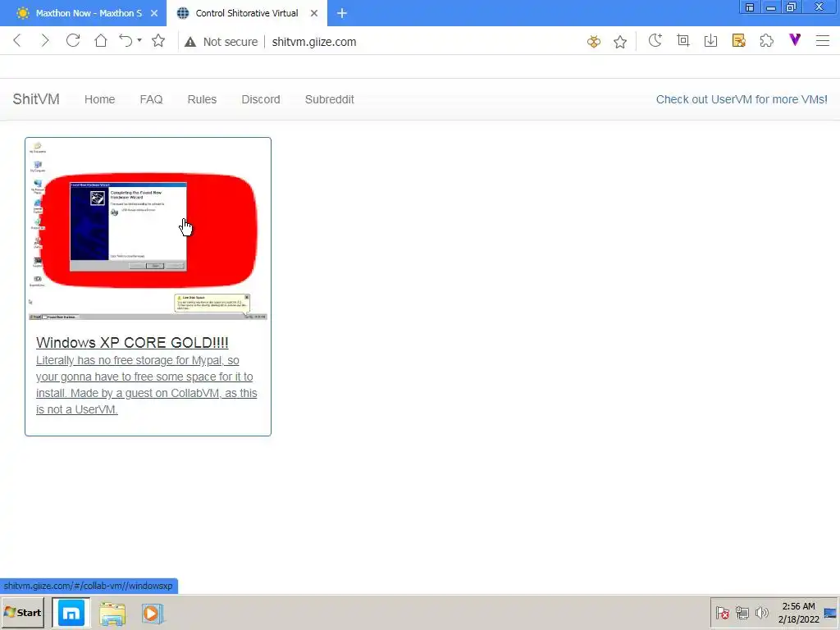This screenshot has width=840, height=630.
Task: Open the downloads arrow icon
Action: [x=711, y=41]
